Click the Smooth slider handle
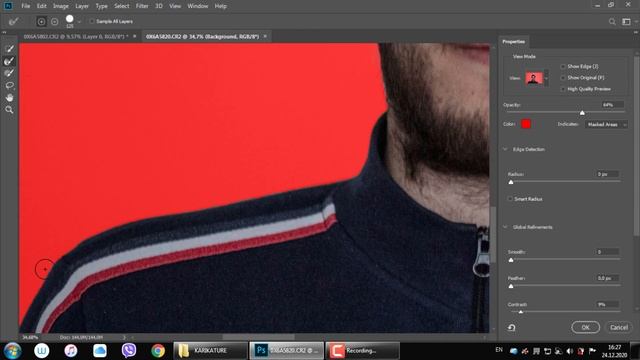Image resolution: width=640 pixels, height=360 pixels. [x=511, y=260]
